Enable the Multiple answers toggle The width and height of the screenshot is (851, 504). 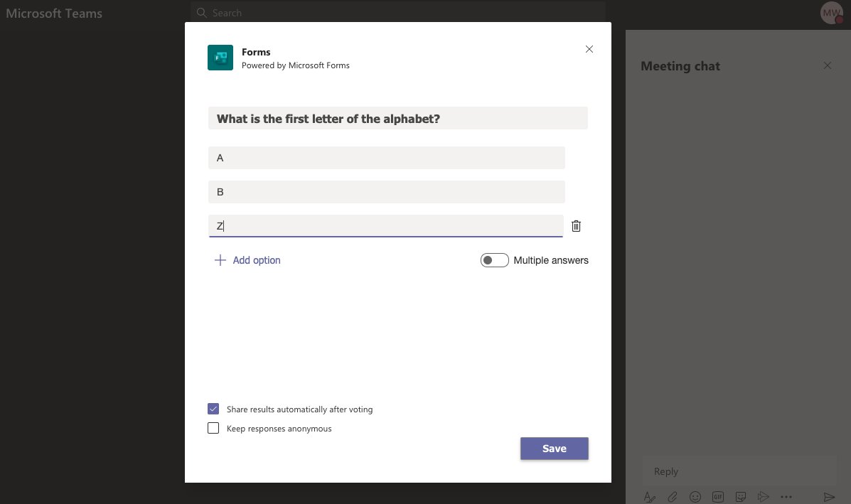tap(494, 260)
